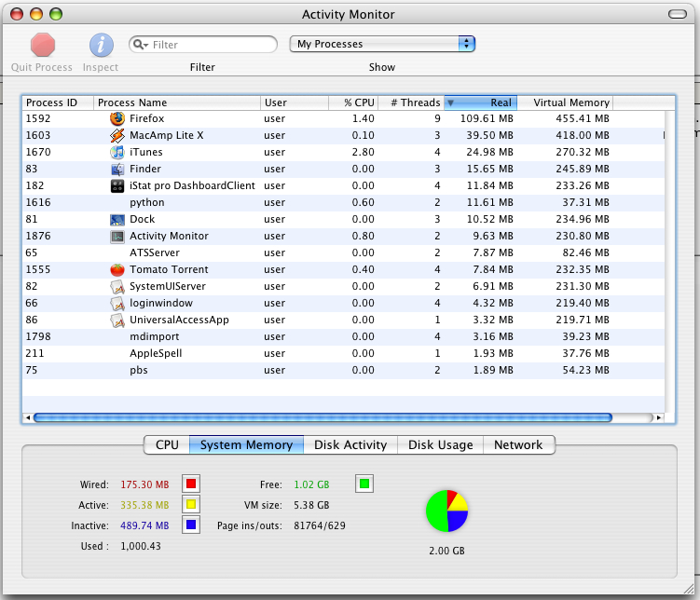The height and width of the screenshot is (600, 700).
Task: Select the iStat pro DashboardClient icon
Action: click(117, 185)
